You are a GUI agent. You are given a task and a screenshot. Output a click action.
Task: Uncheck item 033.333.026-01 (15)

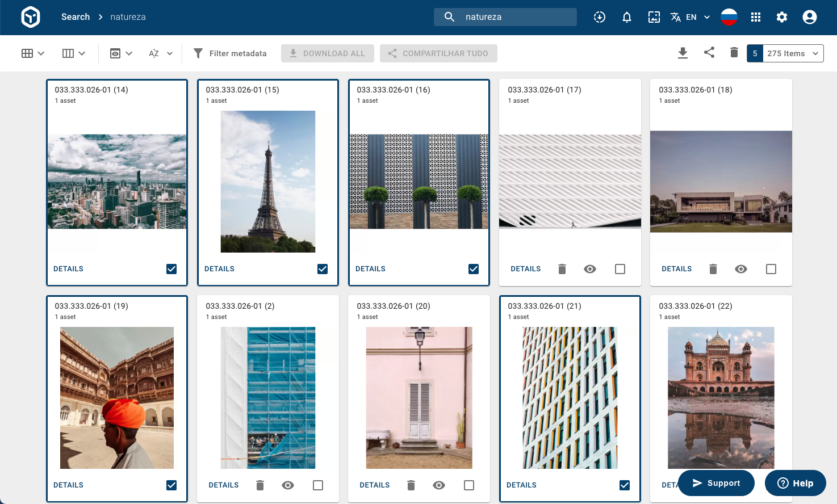tap(323, 269)
